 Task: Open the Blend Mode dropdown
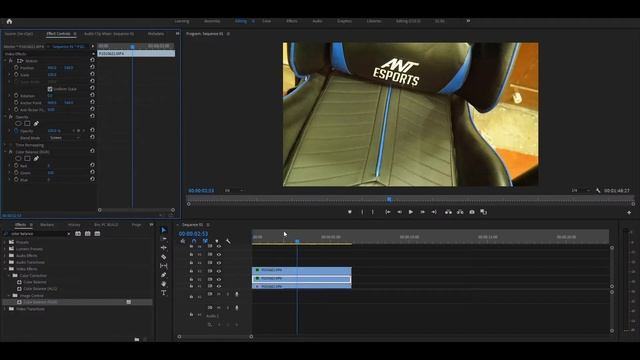click(x=64, y=138)
